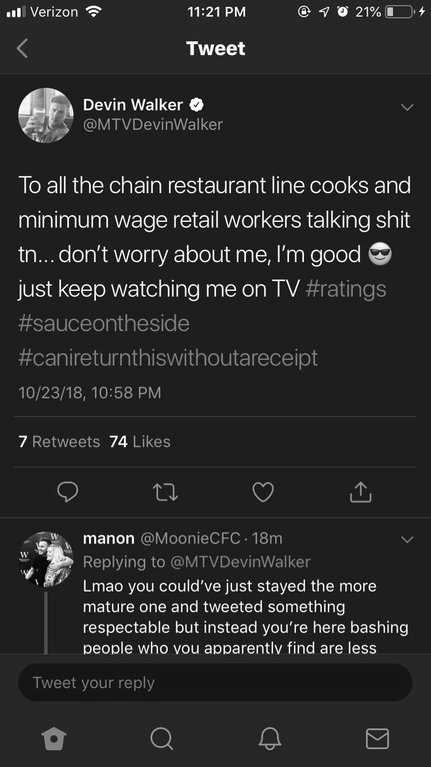The image size is (431, 767).
Task: View the 7 Retweets list
Action: pyautogui.click(x=59, y=442)
